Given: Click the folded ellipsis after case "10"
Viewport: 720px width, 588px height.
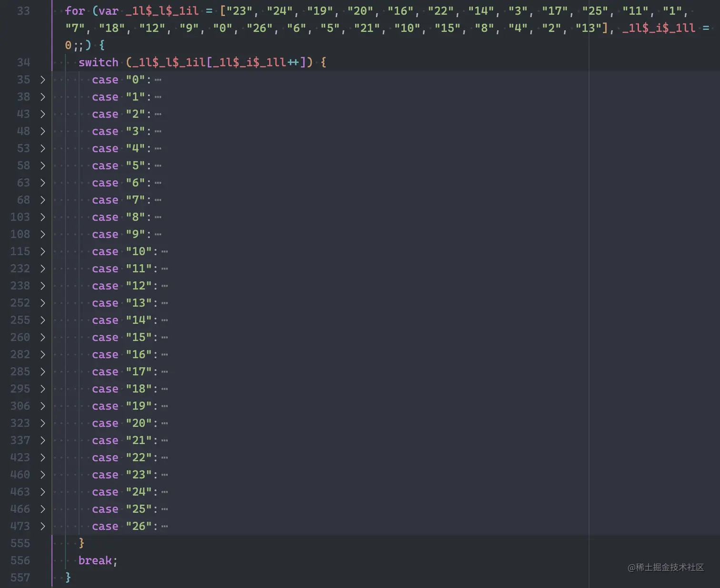Looking at the screenshot, I should [165, 251].
